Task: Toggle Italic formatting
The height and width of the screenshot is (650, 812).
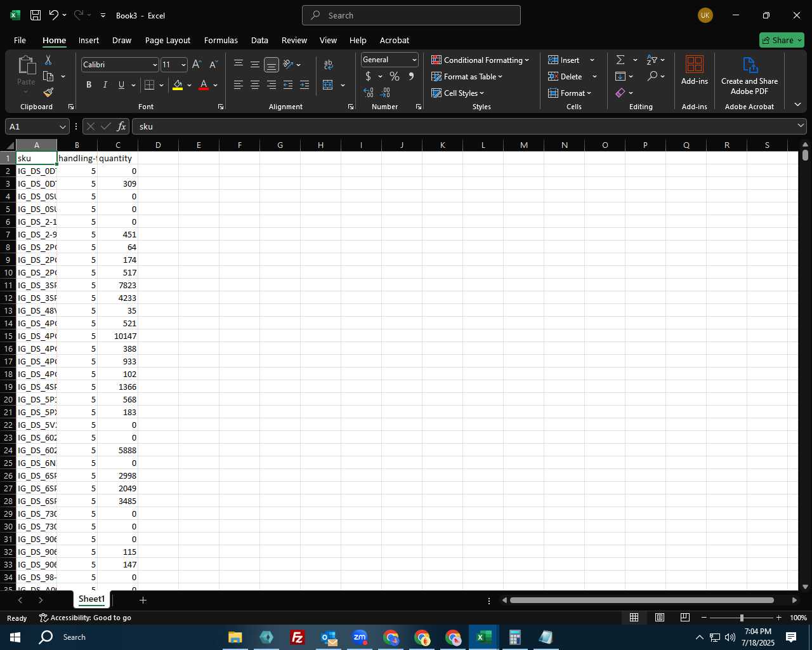Action: 105,85
